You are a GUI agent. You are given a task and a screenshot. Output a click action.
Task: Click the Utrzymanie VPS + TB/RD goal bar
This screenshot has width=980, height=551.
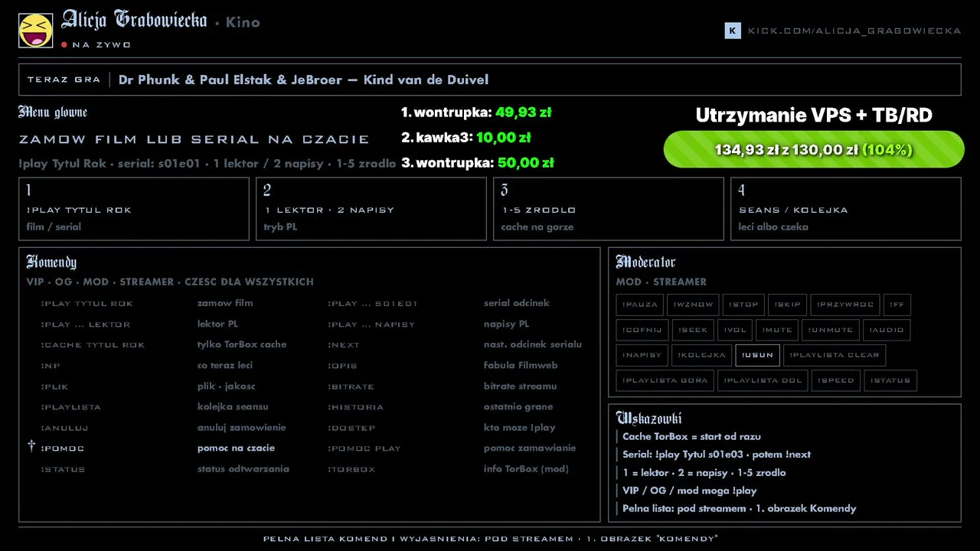tap(814, 149)
